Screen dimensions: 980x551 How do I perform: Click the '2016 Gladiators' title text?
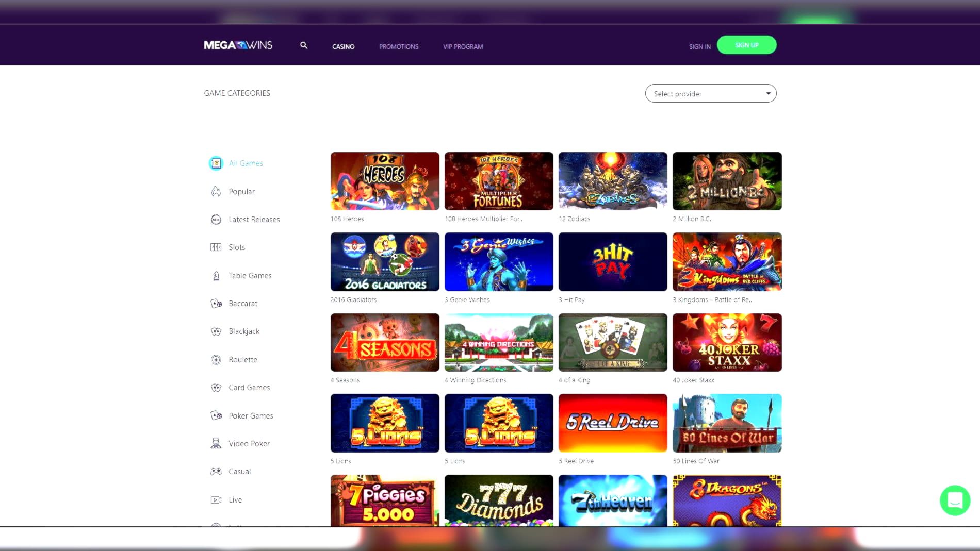click(353, 299)
